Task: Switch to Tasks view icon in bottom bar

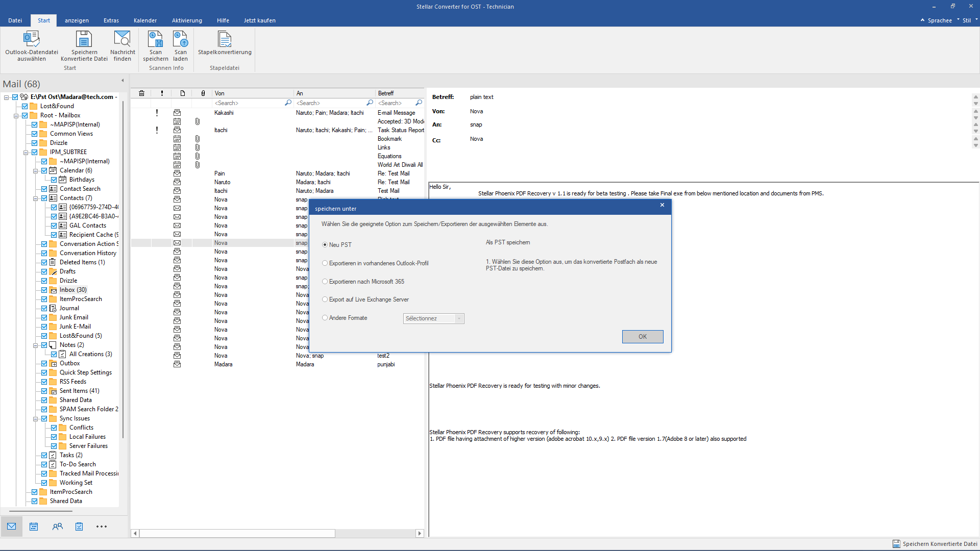Action: click(x=79, y=527)
